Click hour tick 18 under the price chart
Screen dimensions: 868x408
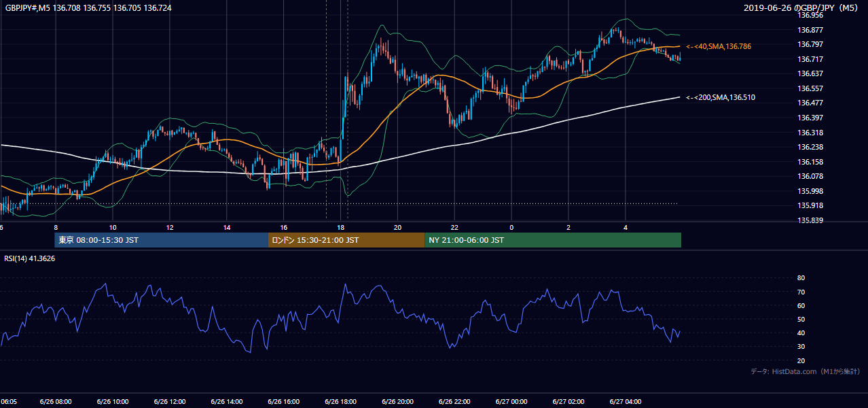341,227
